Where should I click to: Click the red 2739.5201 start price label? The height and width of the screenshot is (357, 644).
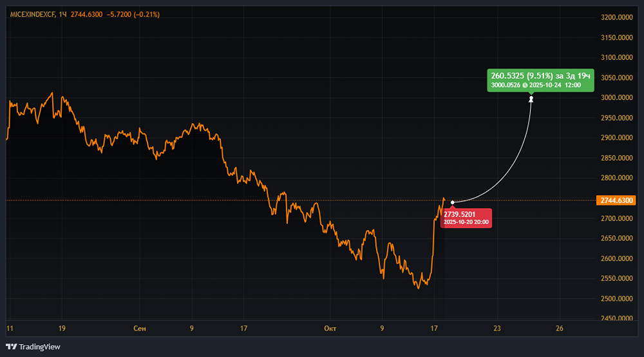466,218
